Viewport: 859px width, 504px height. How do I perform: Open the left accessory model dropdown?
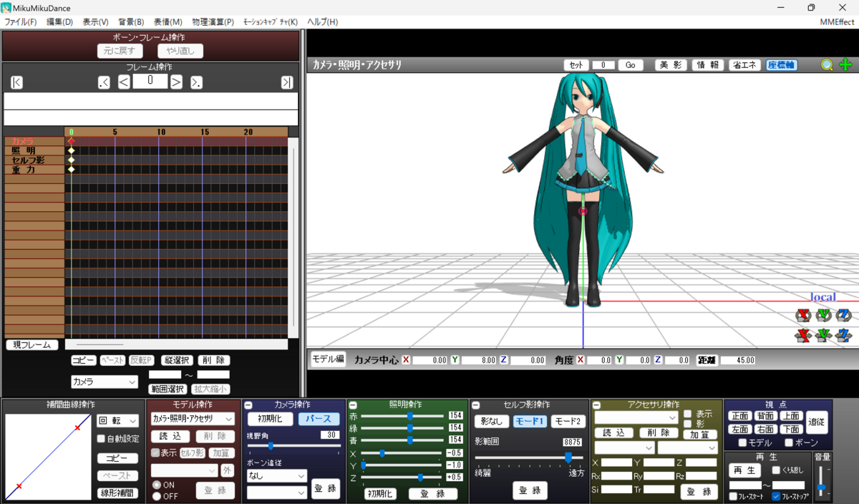[624, 447]
